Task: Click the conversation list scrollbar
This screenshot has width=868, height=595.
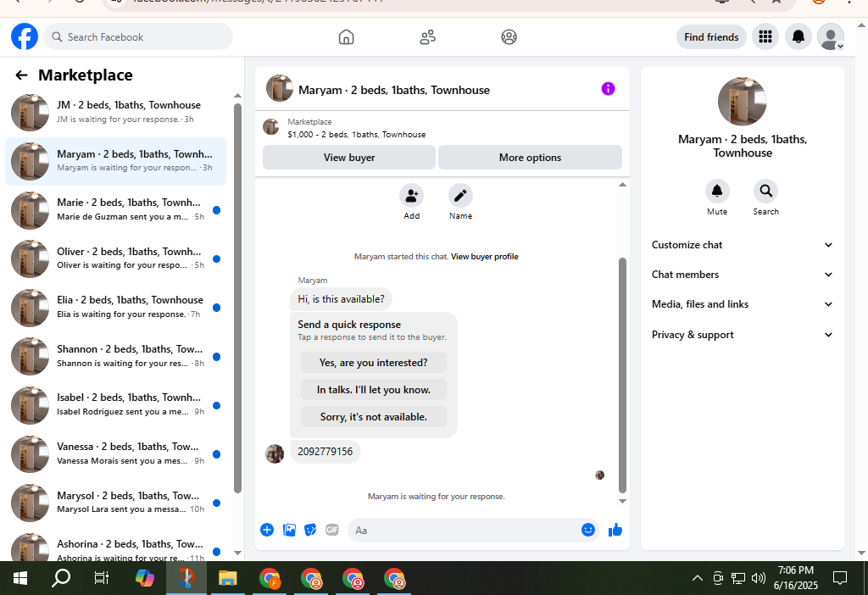Action: 237,297
